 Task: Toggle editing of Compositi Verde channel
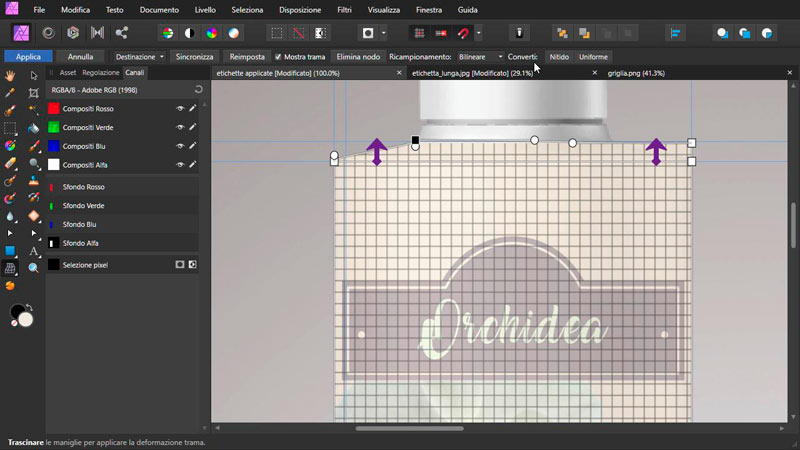[192, 127]
